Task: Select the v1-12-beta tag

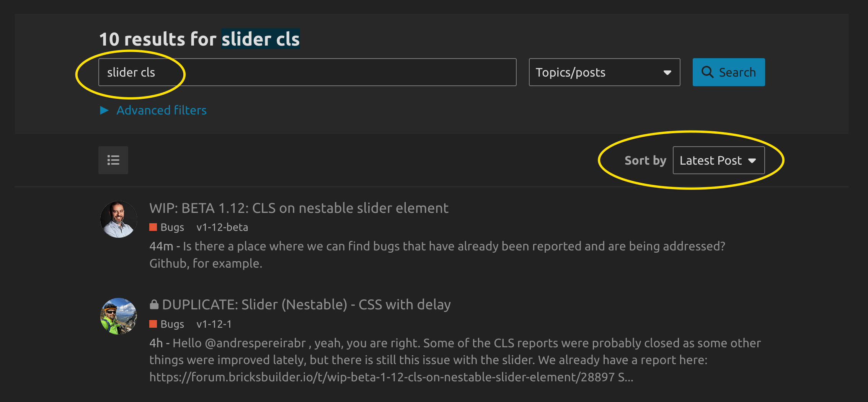Action: pyautogui.click(x=222, y=227)
